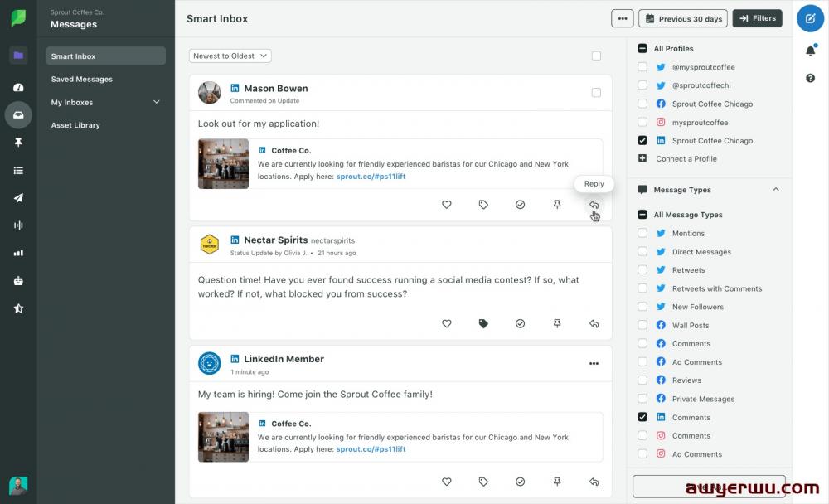Open the Asset Library
This screenshot has width=829, height=504.
pos(75,125)
